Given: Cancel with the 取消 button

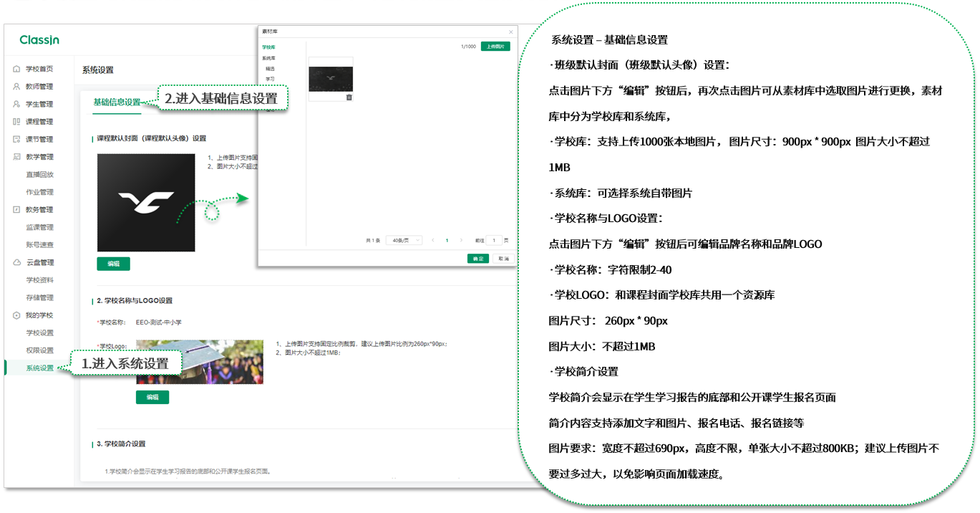Looking at the screenshot, I should pyautogui.click(x=503, y=259).
